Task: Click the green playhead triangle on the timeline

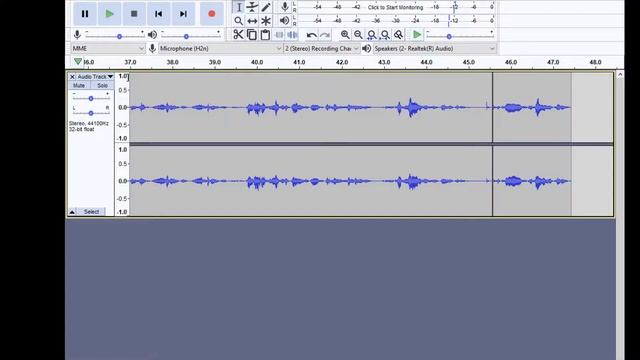Action: (x=78, y=62)
